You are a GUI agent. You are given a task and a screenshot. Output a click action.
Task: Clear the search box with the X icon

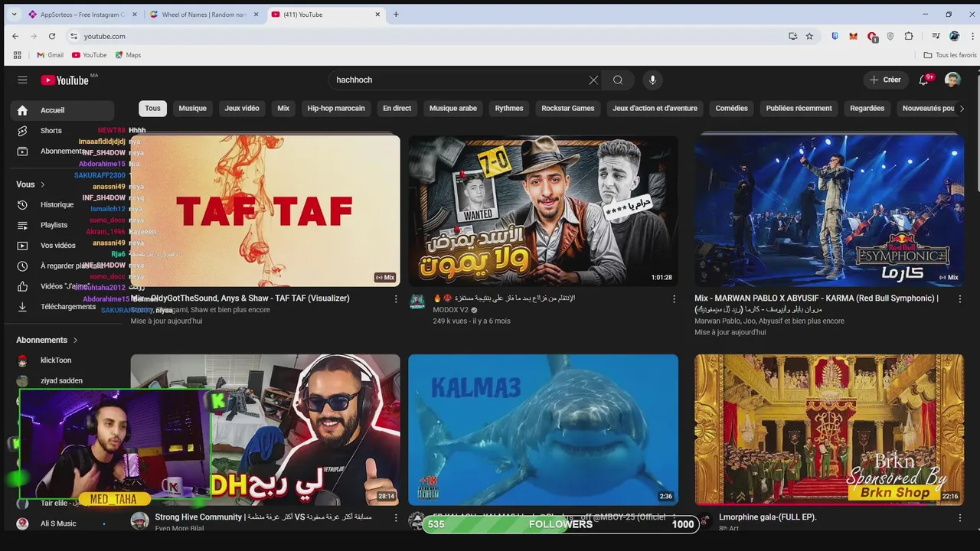click(x=593, y=80)
